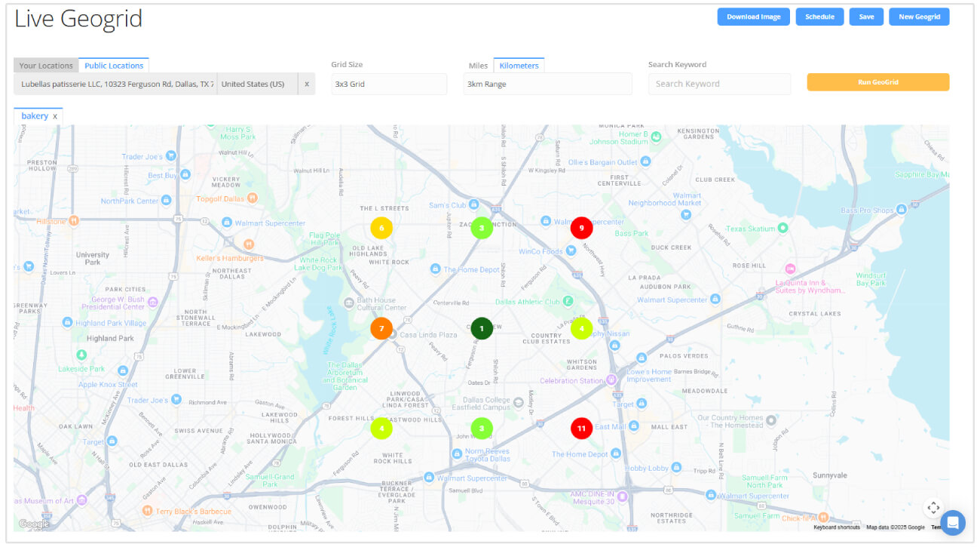980x547 pixels.
Task: Click the dark green rank 1 center marker
Action: click(x=482, y=328)
